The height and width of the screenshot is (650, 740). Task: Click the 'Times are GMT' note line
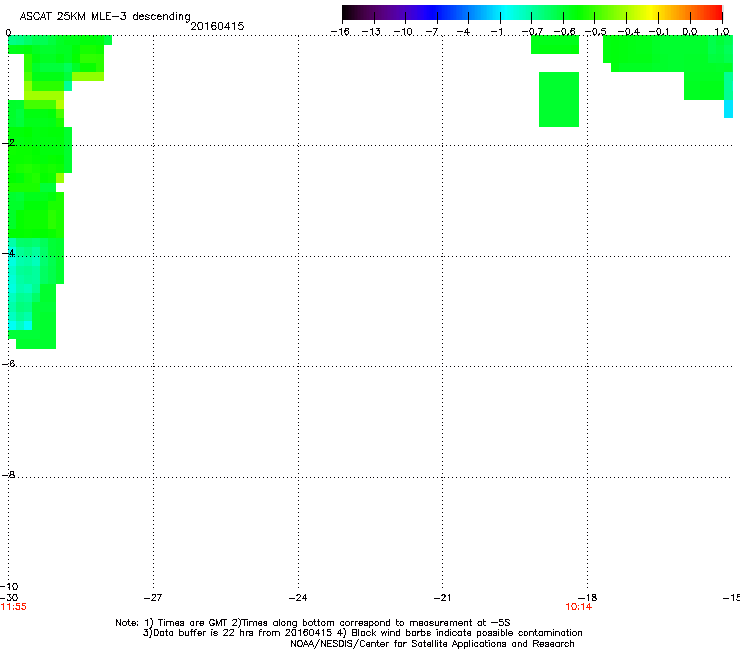(x=313, y=623)
